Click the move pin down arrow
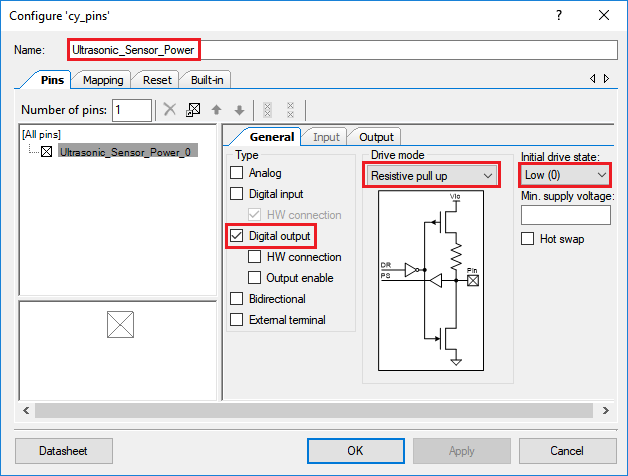Image resolution: width=628 pixels, height=476 pixels. coord(240,109)
